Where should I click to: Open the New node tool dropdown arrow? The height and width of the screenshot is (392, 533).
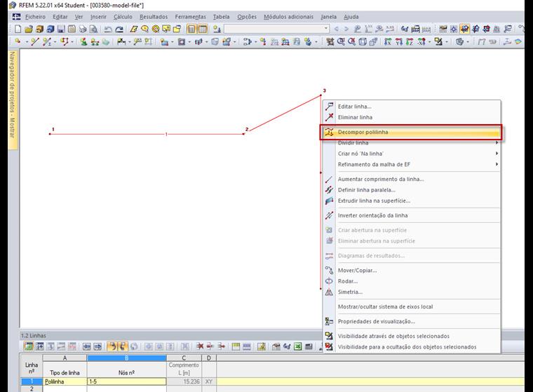click(x=27, y=42)
